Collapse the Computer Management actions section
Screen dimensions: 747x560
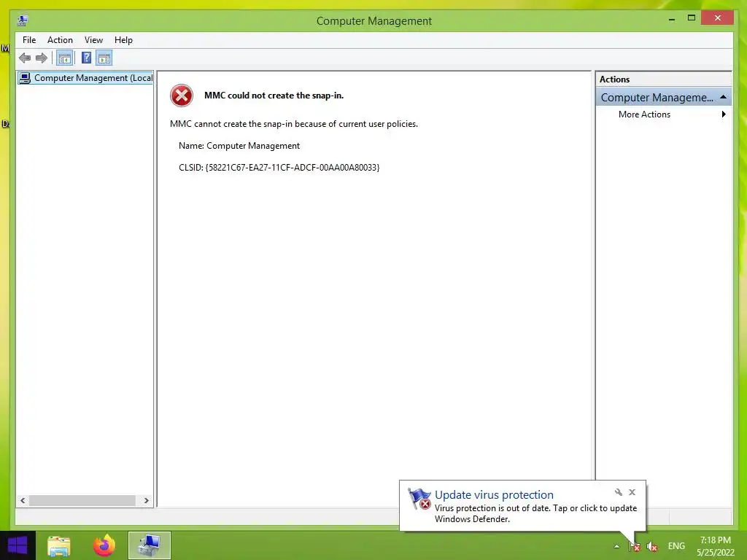(723, 97)
